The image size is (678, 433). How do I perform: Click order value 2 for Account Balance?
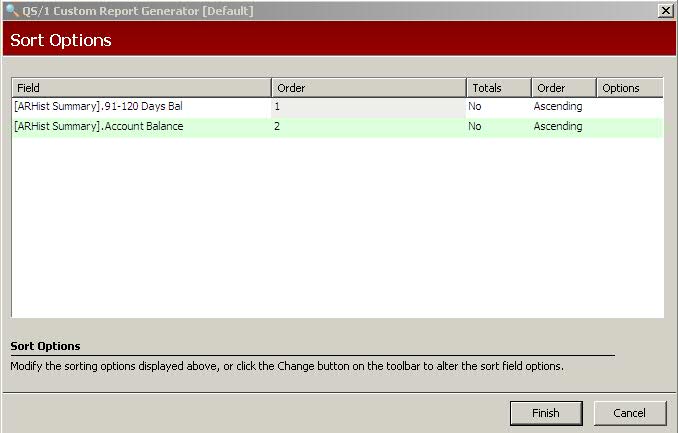pos(368,127)
